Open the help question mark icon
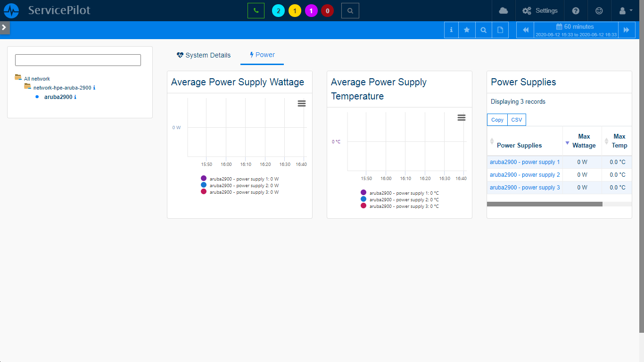 576,10
